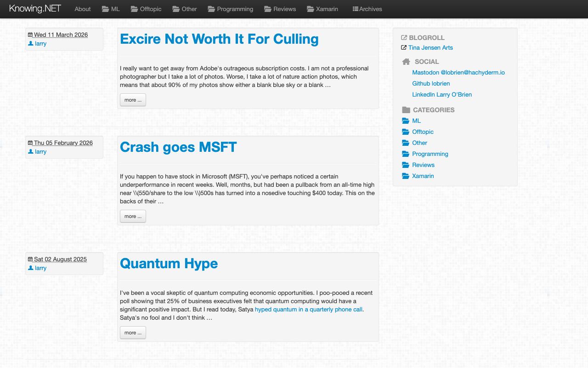Select Other in sidebar categories

click(419, 143)
